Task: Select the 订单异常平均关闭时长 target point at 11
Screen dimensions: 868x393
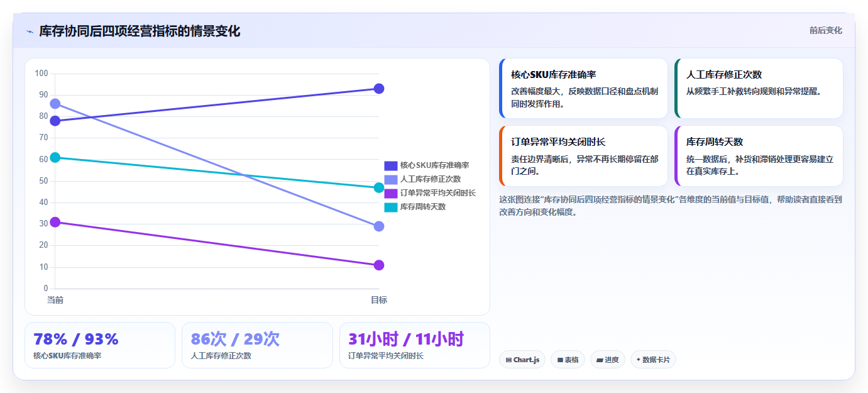Action: click(x=379, y=265)
